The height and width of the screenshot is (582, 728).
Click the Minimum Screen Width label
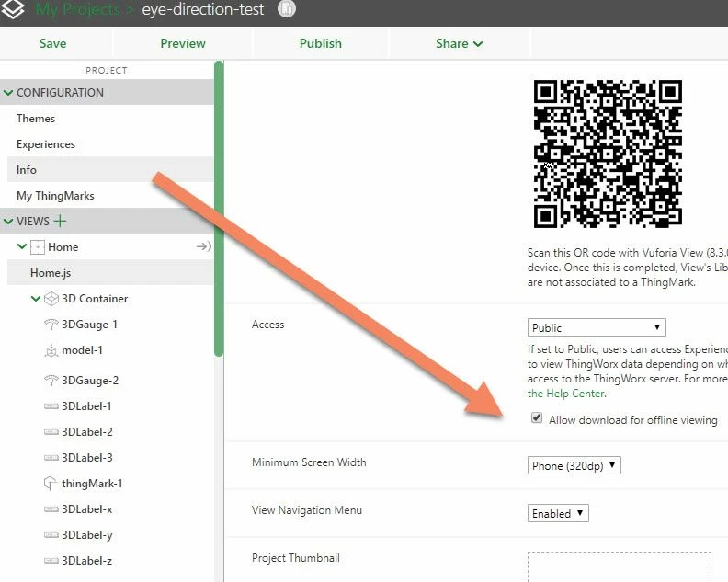(x=309, y=462)
